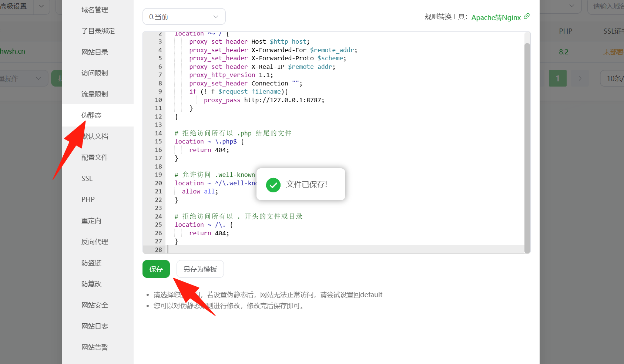Open 访问限制 settings
Image resolution: width=624 pixels, height=364 pixels.
pyautogui.click(x=95, y=73)
